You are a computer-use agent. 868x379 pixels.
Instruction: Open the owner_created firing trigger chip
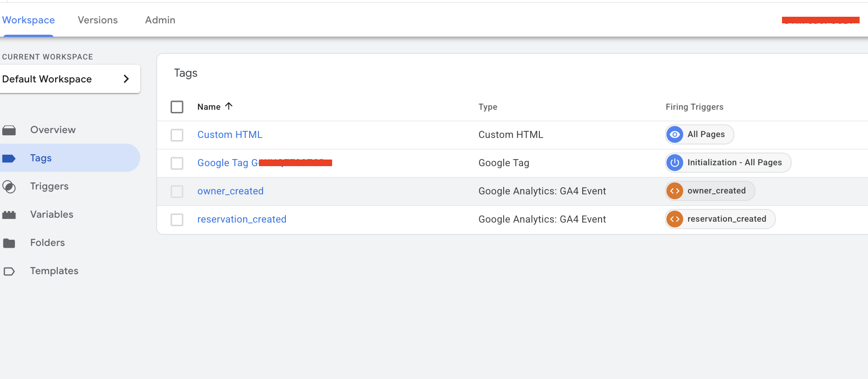pos(710,191)
